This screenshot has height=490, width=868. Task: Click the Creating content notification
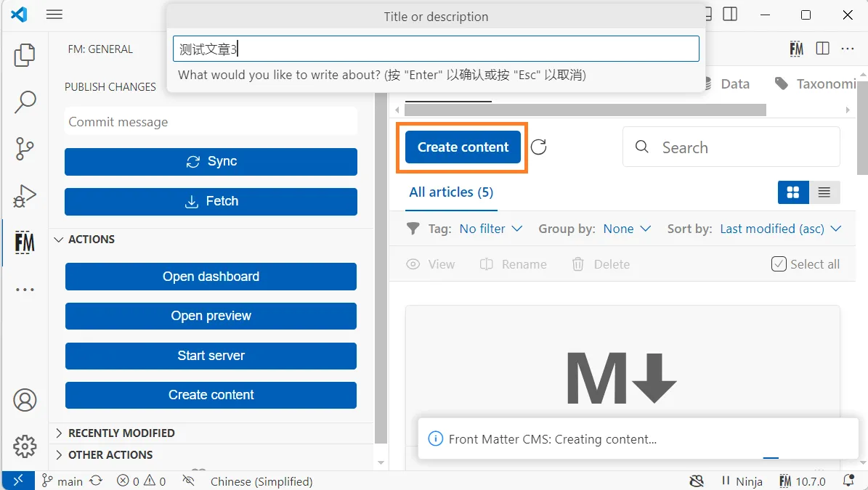(638, 438)
